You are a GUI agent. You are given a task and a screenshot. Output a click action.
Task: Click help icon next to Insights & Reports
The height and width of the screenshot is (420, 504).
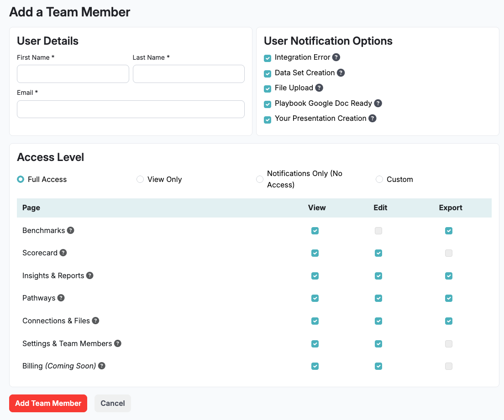click(x=90, y=276)
